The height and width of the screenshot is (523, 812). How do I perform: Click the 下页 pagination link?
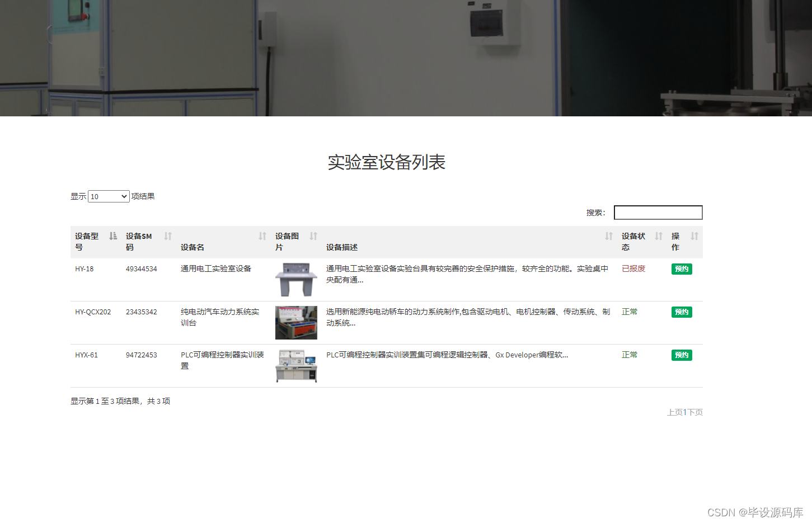point(694,412)
